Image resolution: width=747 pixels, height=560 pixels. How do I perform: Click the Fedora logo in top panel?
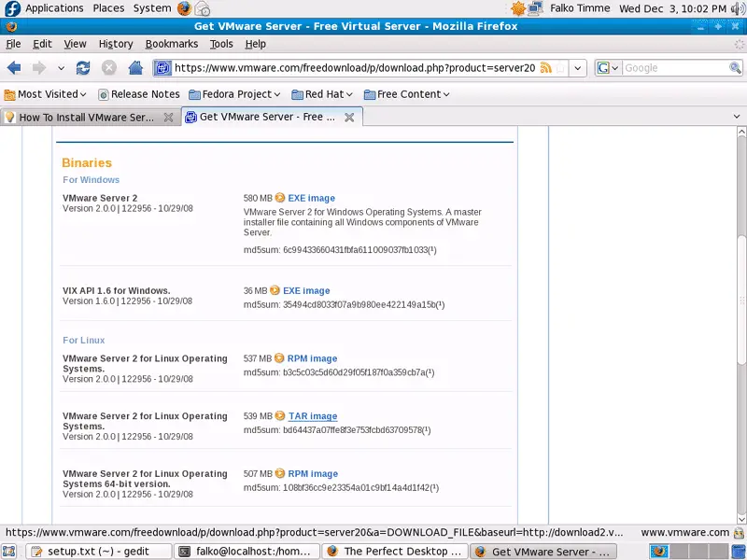12,8
